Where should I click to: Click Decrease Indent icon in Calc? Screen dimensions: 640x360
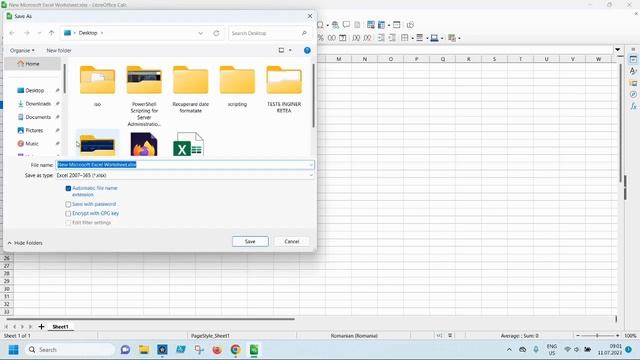tap(392, 38)
